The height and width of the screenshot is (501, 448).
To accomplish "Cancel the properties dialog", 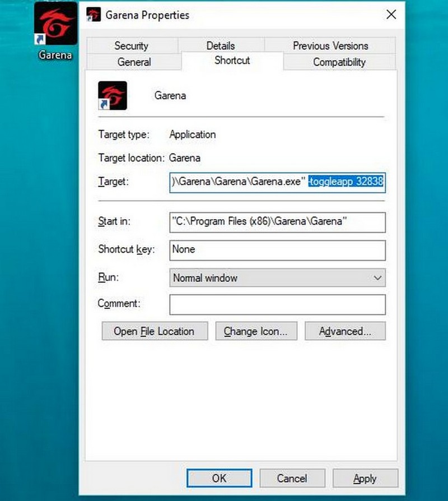I will (x=292, y=479).
